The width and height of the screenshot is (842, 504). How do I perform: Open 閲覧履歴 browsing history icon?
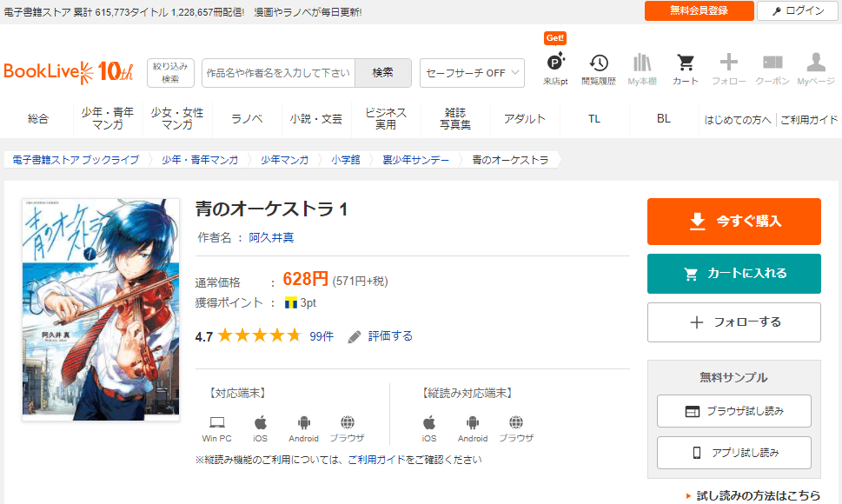[x=599, y=64]
